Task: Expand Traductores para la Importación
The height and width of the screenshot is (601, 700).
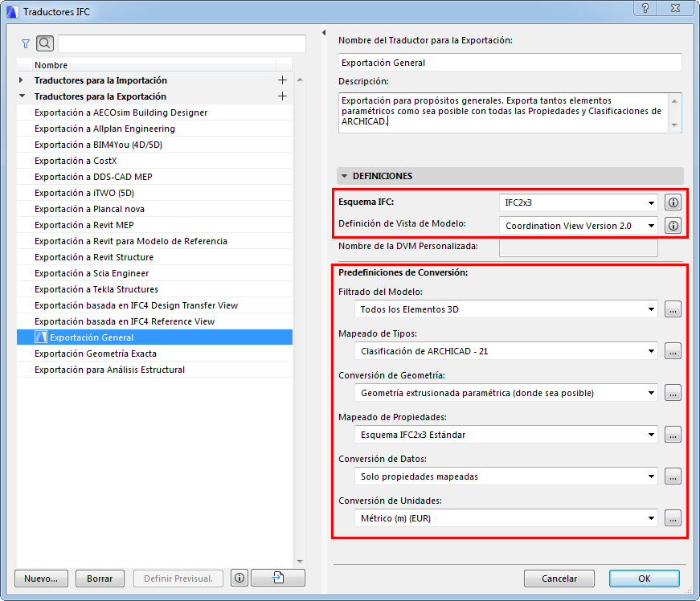Action: [21, 80]
